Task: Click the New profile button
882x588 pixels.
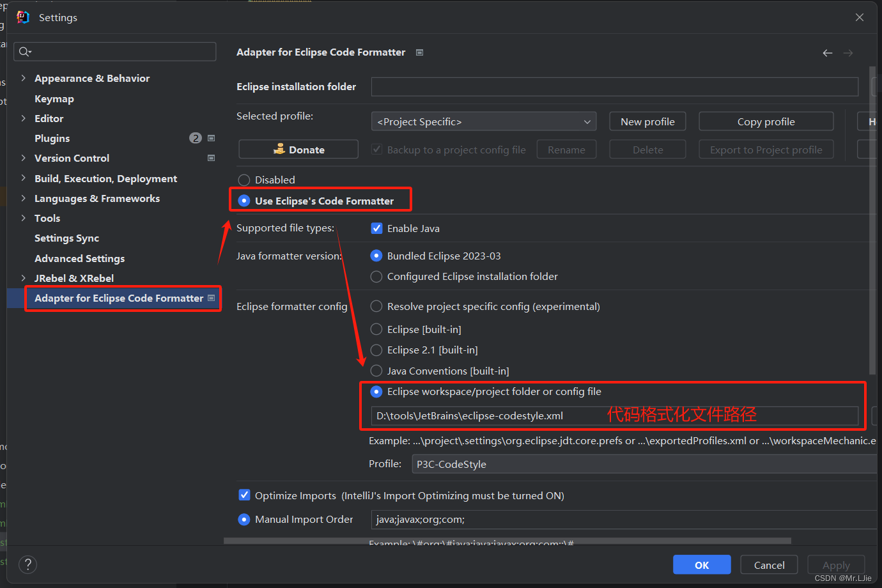Action: click(647, 121)
